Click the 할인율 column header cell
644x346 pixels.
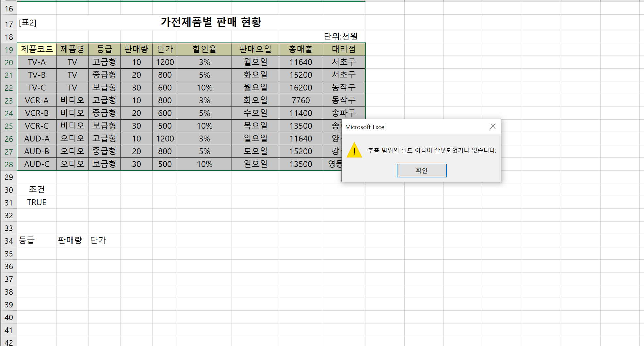click(x=204, y=49)
